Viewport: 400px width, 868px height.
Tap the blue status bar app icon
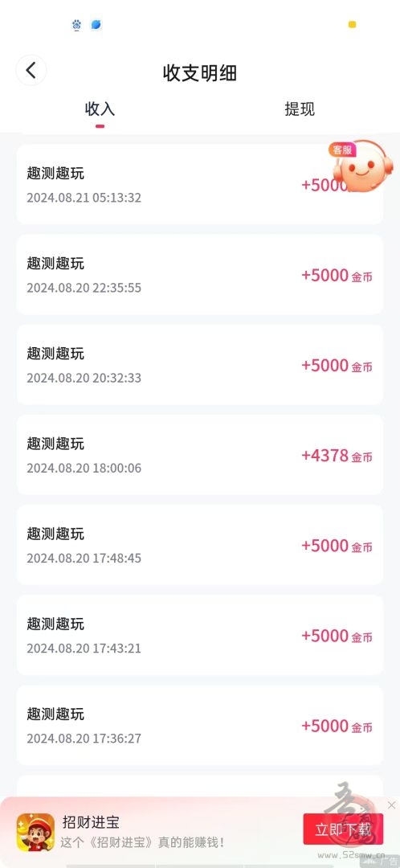96,24
